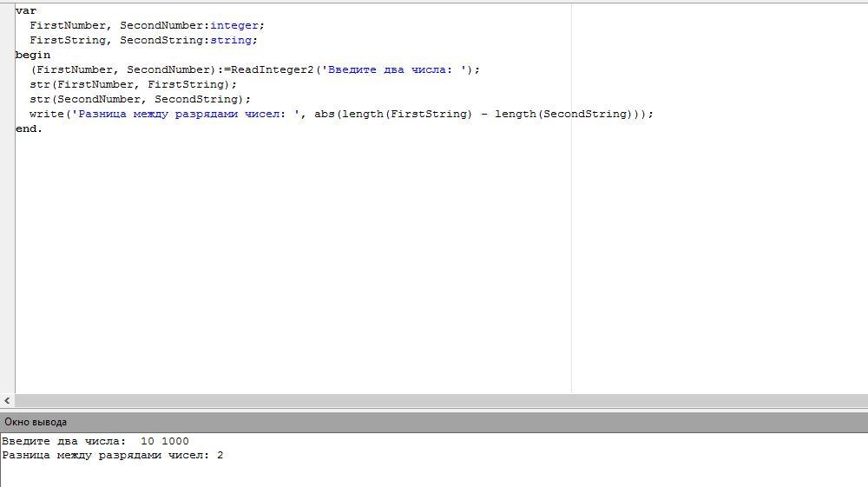This screenshot has width=868, height=487.
Task: Click 'length(SecondString)' in code
Action: point(563,114)
